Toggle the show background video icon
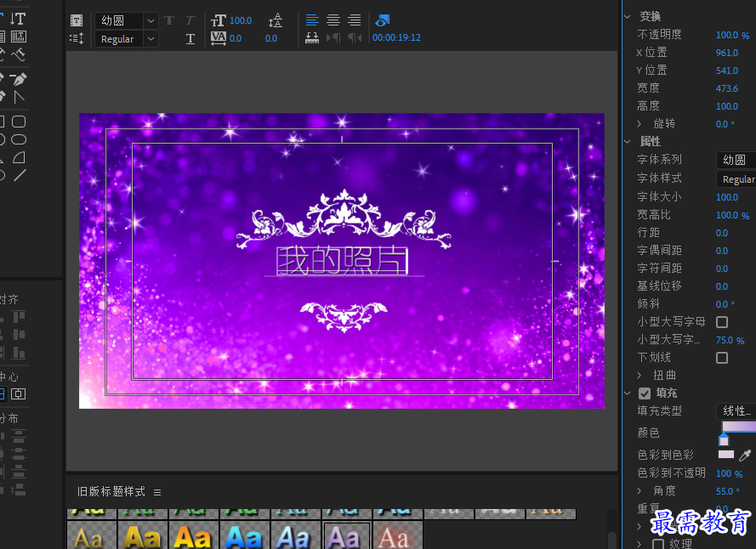Screen dimensions: 756x549 tap(383, 20)
